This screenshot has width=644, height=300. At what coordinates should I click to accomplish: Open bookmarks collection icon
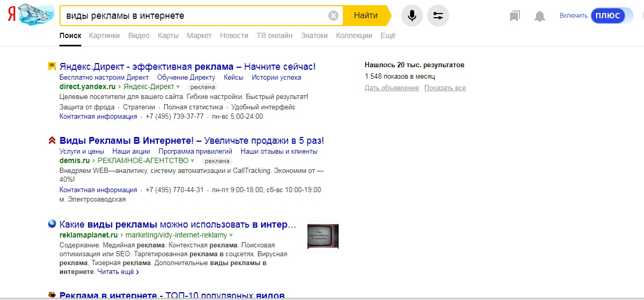point(515,16)
